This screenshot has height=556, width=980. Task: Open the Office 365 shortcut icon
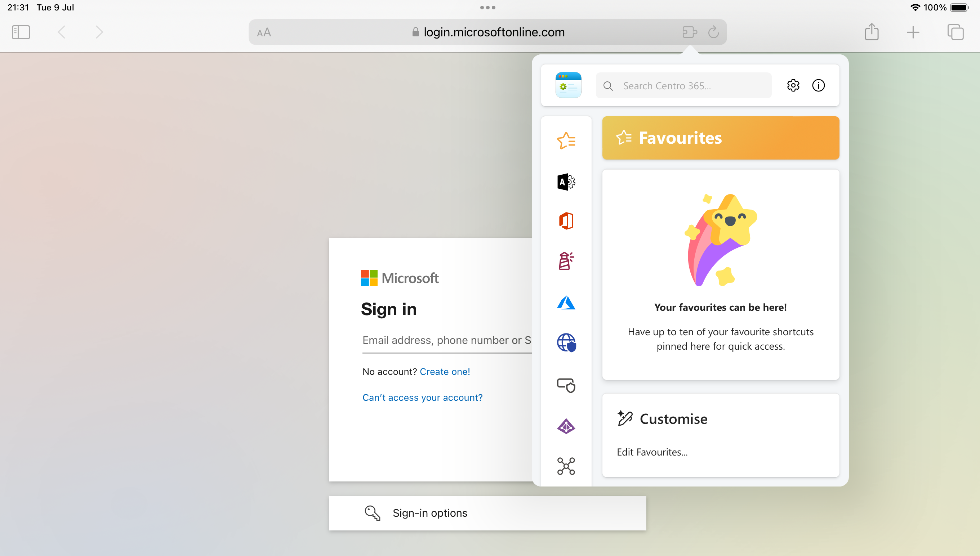566,221
